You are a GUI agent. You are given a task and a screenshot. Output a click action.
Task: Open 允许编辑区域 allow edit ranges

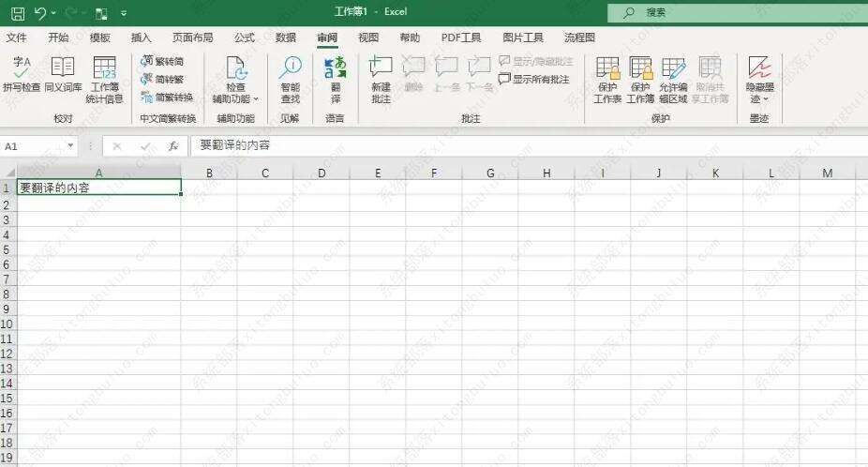click(673, 80)
